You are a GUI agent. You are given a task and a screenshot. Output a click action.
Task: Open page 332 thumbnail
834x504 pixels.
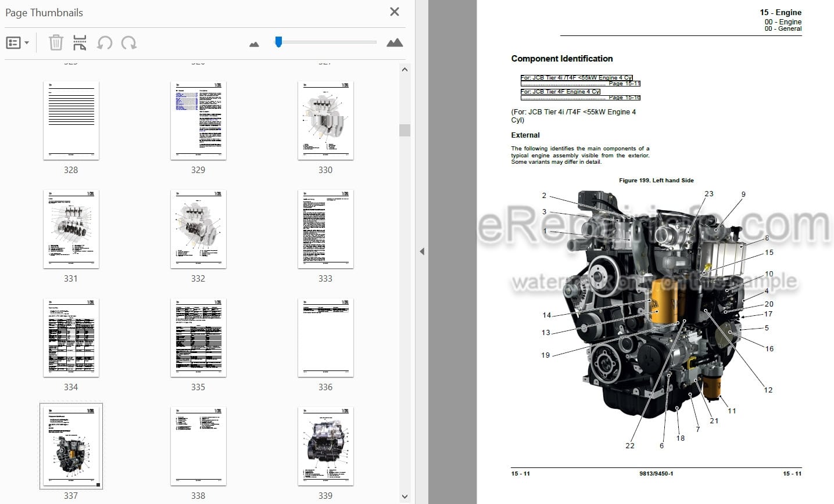pyautogui.click(x=198, y=229)
